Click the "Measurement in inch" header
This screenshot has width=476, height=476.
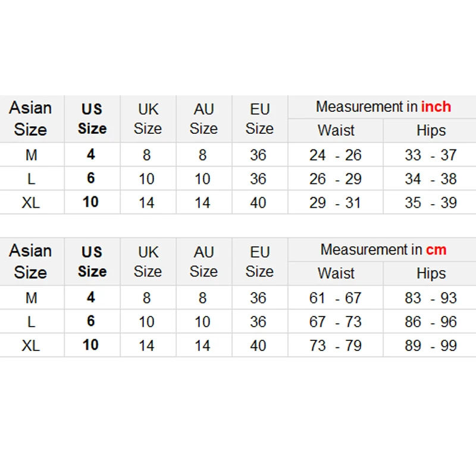383,107
